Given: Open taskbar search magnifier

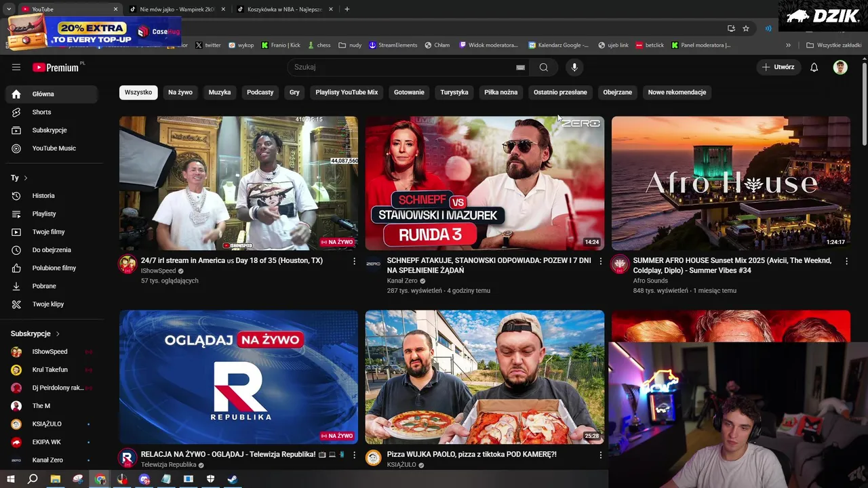Looking at the screenshot, I should pyautogui.click(x=33, y=479).
